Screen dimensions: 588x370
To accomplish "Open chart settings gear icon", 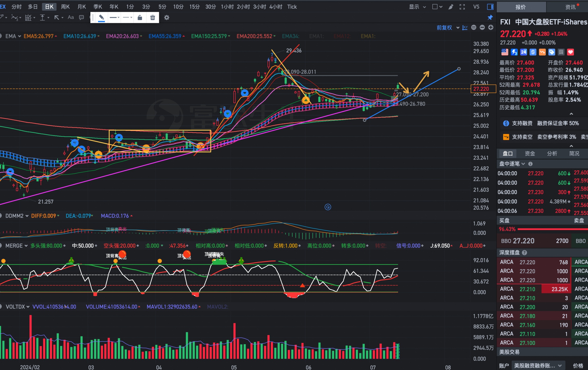I will point(167,17).
